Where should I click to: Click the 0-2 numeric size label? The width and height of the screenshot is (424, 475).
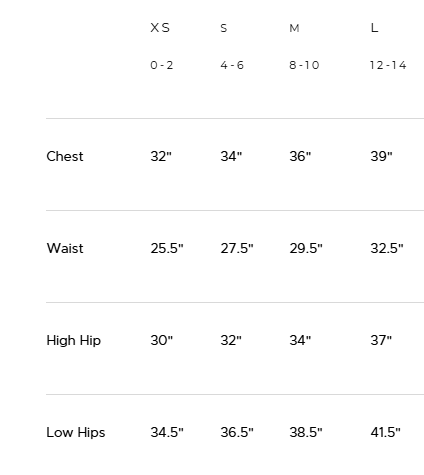pyautogui.click(x=162, y=65)
